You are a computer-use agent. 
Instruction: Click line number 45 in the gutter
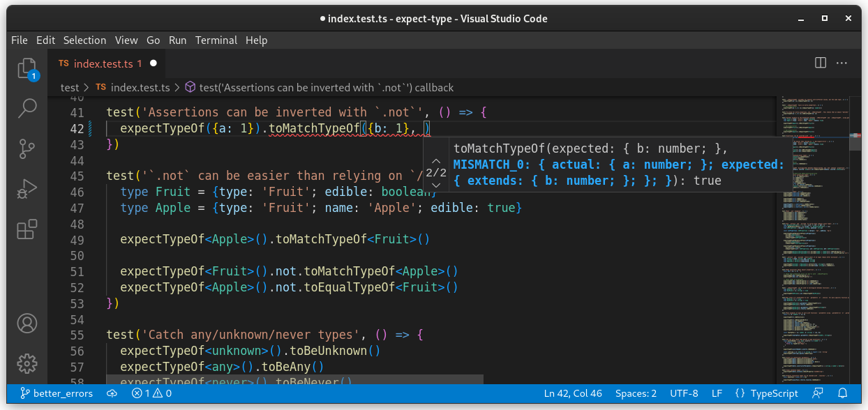coord(77,176)
